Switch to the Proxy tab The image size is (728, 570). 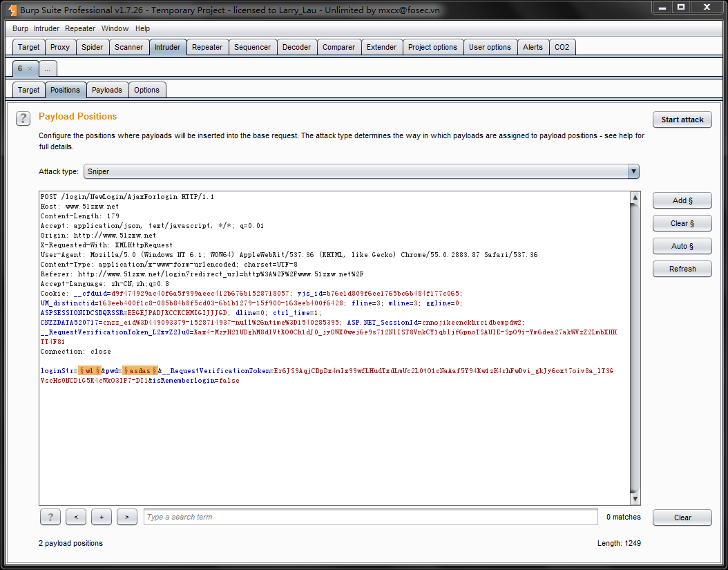click(x=60, y=47)
